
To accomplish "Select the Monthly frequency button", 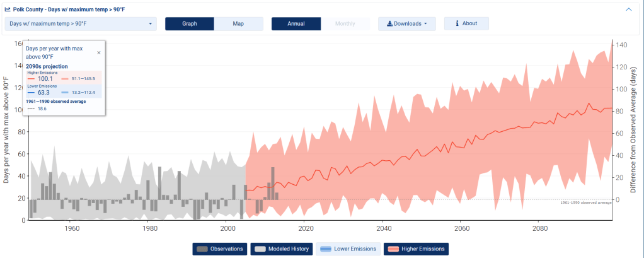I will tap(345, 24).
